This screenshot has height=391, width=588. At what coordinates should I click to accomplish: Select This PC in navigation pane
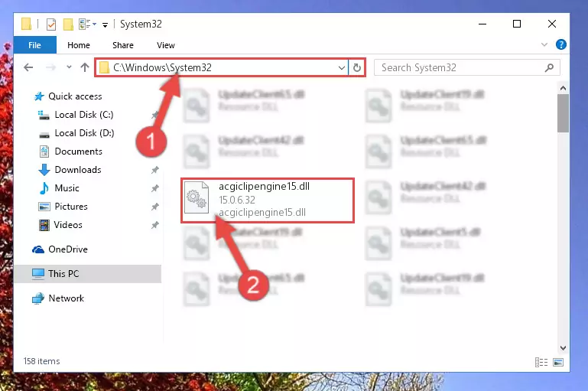87,274
